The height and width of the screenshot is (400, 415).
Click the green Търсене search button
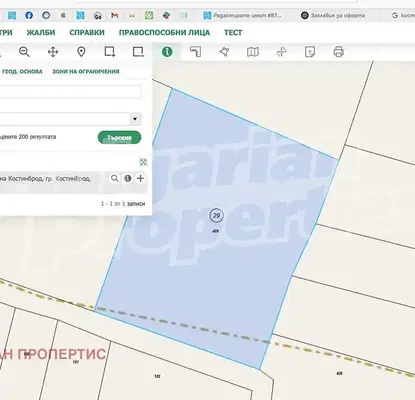click(x=119, y=137)
